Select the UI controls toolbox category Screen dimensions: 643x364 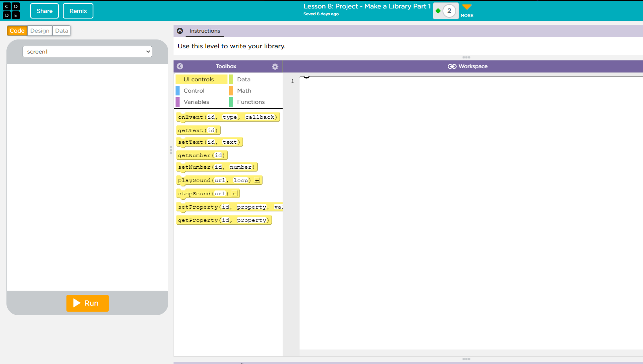(x=201, y=79)
